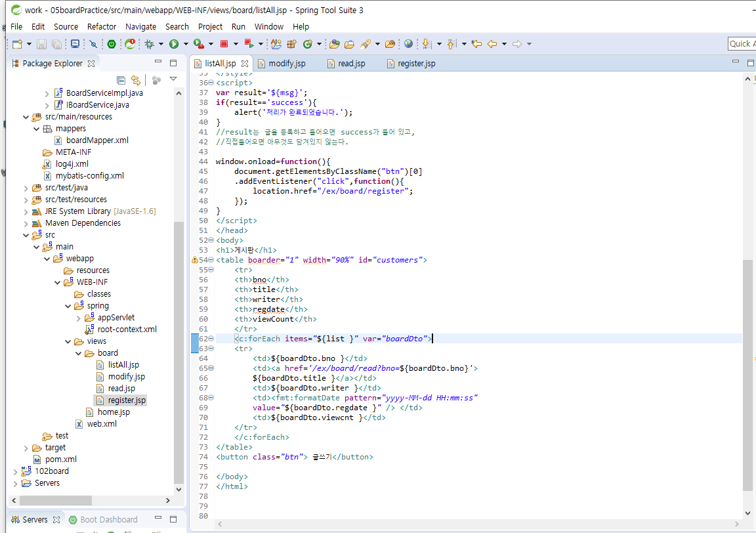Click the Spring leaf icon with red badge
Image resolution: width=756 pixels, height=533 pixels.
[130, 44]
